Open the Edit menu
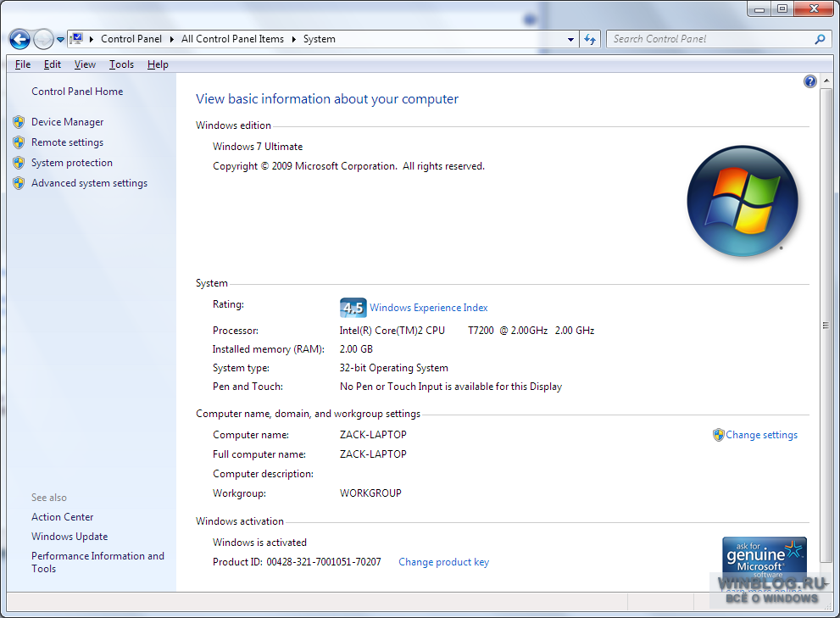 (52, 64)
